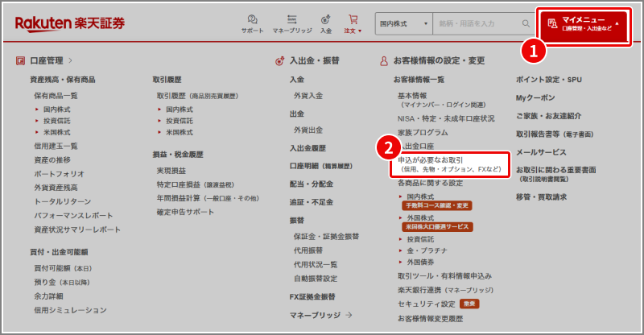This screenshot has width=644, height=335.
Task: Open セキュリティ設定
Action: 427,304
